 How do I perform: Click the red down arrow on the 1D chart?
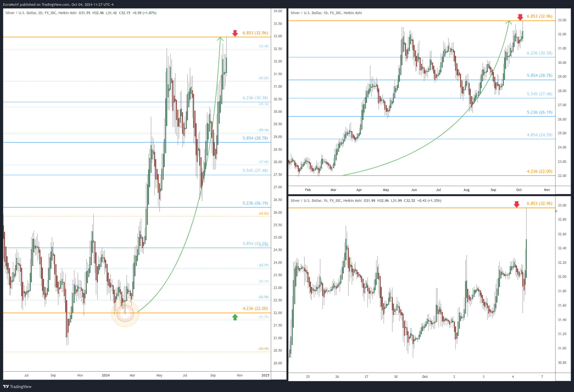(520, 17)
